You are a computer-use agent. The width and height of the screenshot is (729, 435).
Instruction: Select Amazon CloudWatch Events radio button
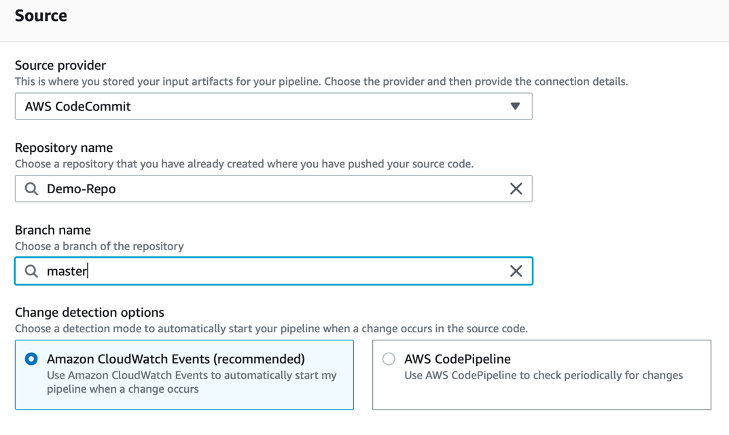pos(32,359)
